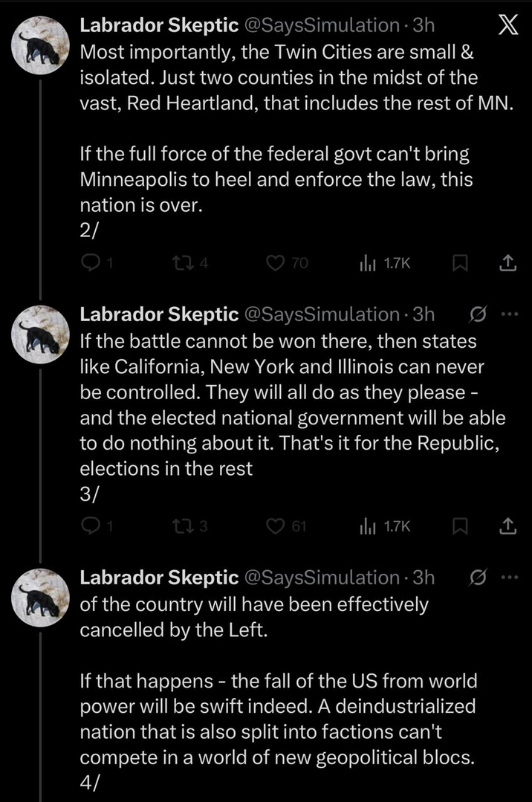This screenshot has width=532, height=802.
Task: Like the tweet with 61 likes
Action: (275, 526)
